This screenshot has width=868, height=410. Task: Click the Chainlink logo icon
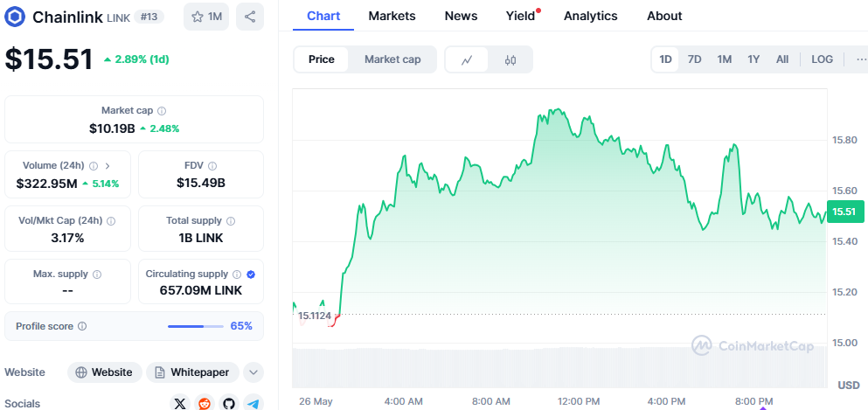[15, 17]
